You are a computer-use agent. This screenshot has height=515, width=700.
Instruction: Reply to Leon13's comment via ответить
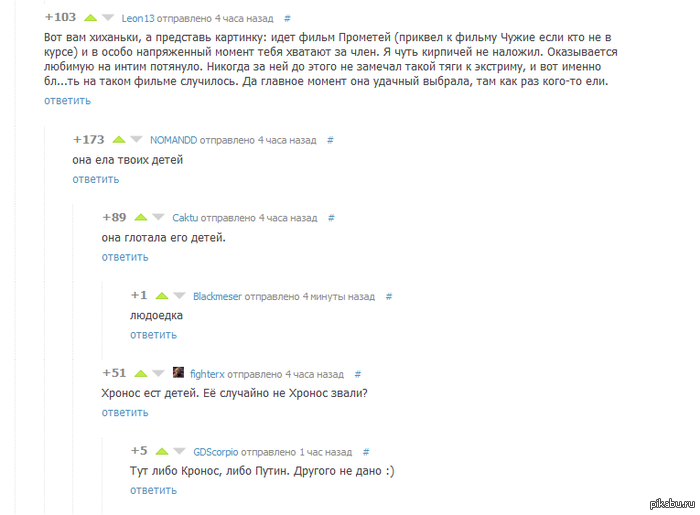click(x=67, y=101)
